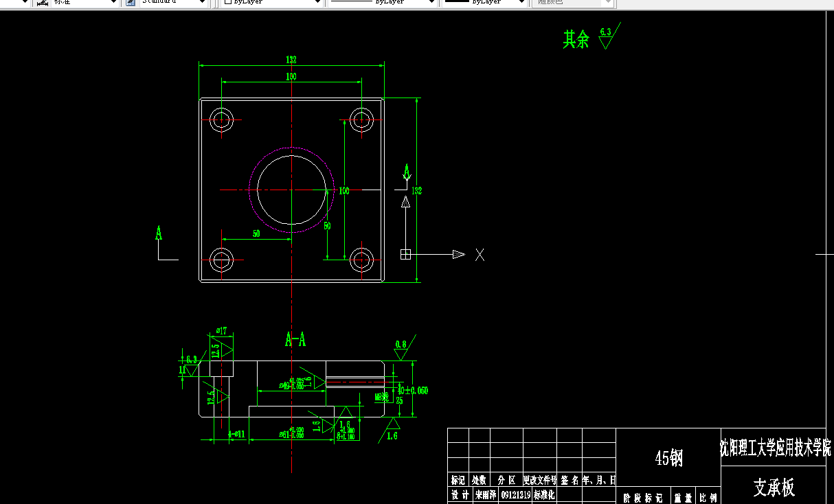Select the horizontal 132 dimension above the plate
This screenshot has height=504, width=834.
click(291, 60)
